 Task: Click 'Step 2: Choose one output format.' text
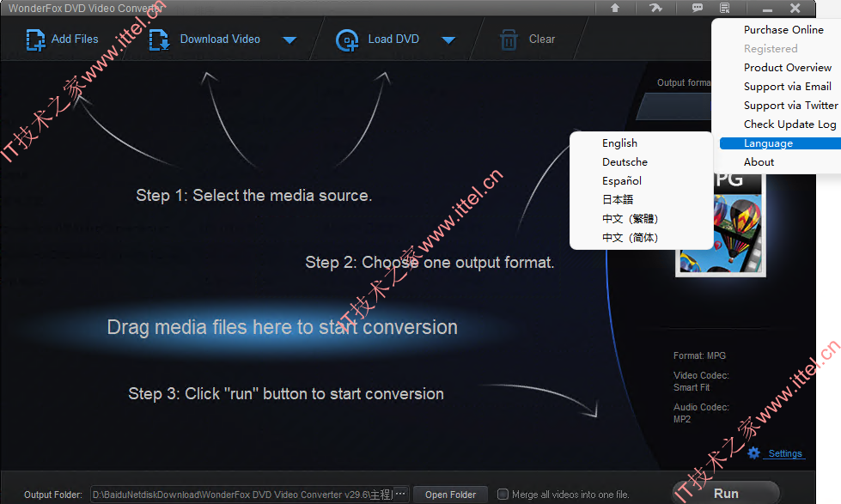[430, 262]
